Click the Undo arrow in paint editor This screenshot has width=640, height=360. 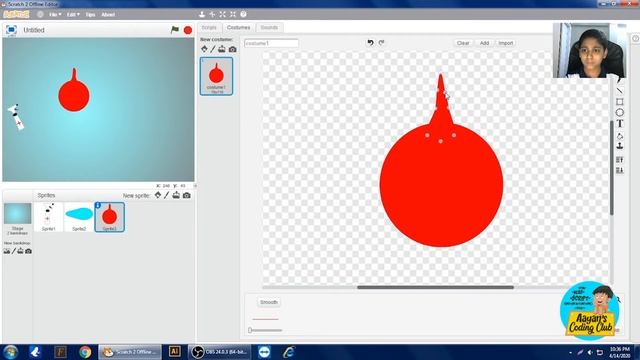click(370, 42)
